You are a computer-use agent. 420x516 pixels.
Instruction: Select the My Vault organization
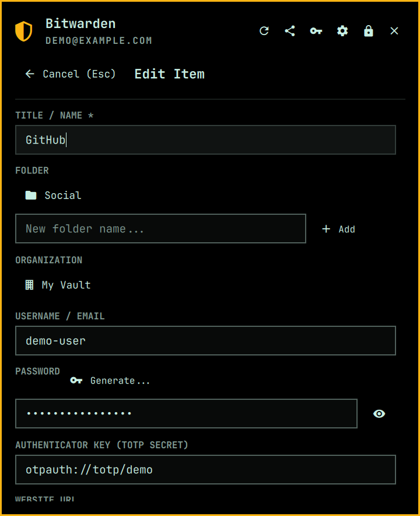tap(58, 285)
